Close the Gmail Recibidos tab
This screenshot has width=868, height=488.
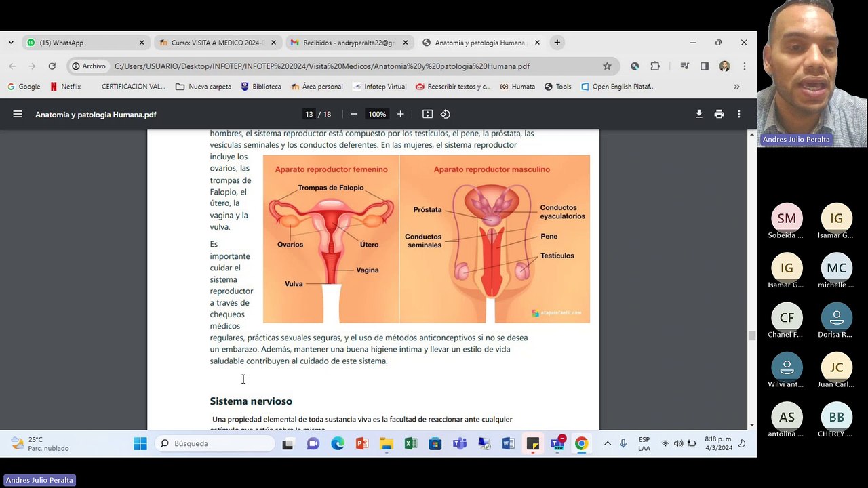[x=406, y=43]
